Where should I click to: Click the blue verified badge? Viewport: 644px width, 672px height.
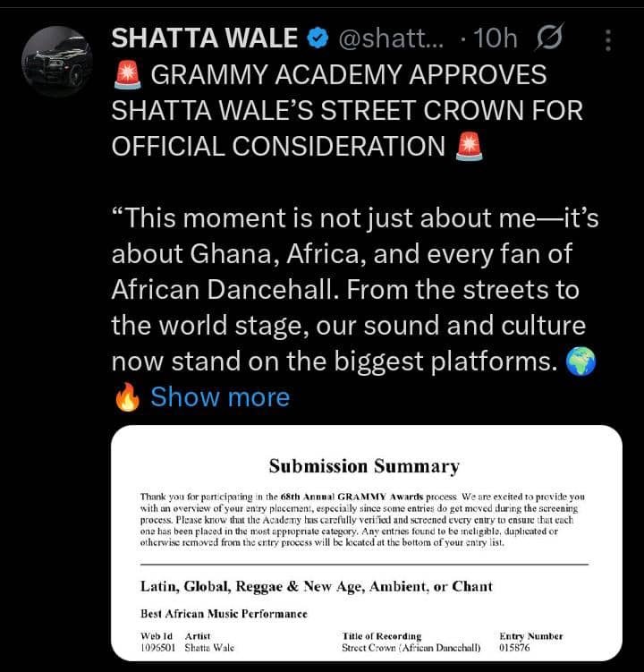coord(318,38)
